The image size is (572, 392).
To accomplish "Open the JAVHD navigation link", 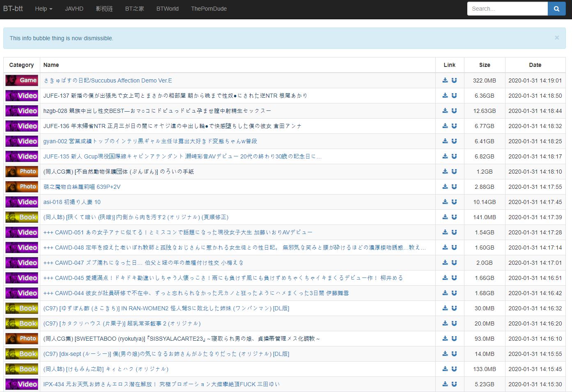I will [x=74, y=9].
